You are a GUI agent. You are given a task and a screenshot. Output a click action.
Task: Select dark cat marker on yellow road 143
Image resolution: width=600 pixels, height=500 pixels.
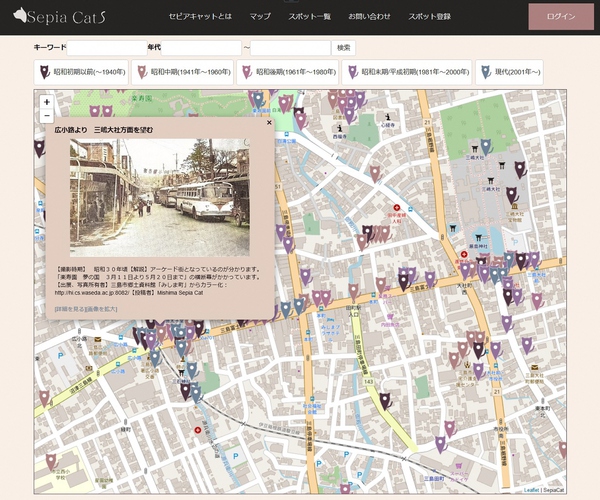385,401
